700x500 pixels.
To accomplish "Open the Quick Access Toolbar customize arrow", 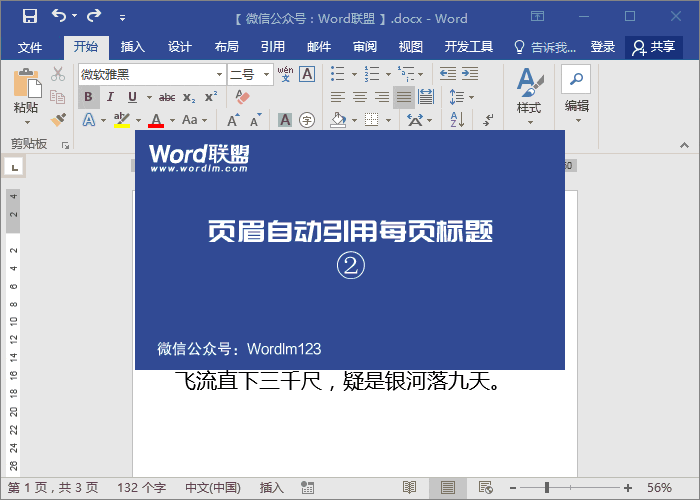I will click(122, 18).
